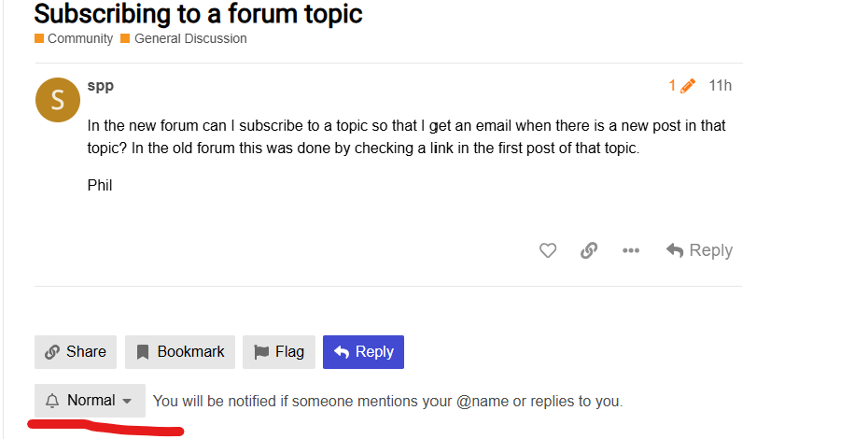The image size is (868, 439).
Task: Expand the caret arrow next to Normal
Action: pos(127,401)
